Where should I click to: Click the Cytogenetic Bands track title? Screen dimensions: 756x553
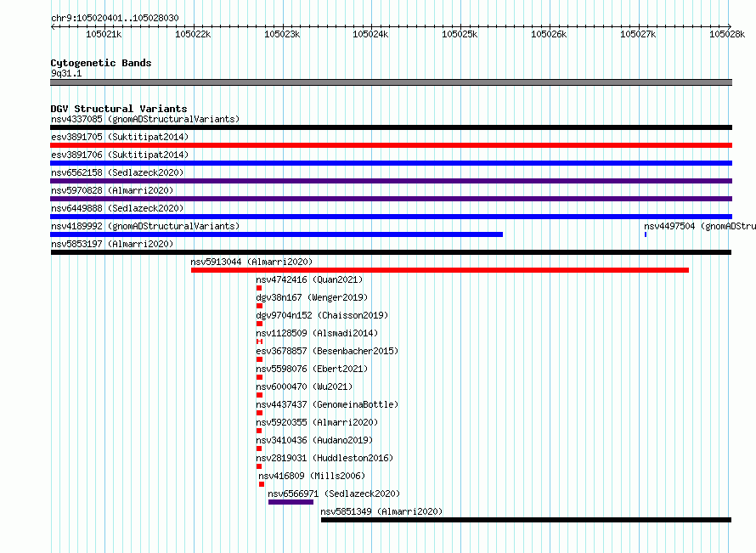coord(101,63)
